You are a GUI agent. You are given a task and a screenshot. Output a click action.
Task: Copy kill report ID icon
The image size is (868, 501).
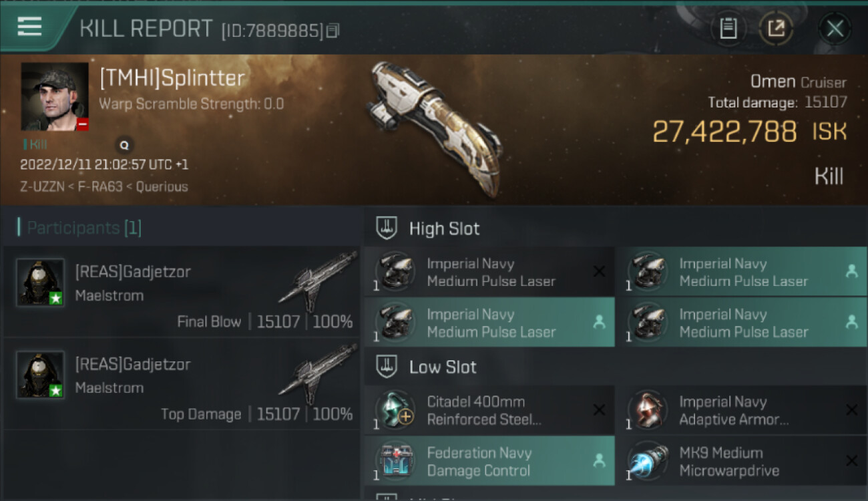tap(333, 30)
